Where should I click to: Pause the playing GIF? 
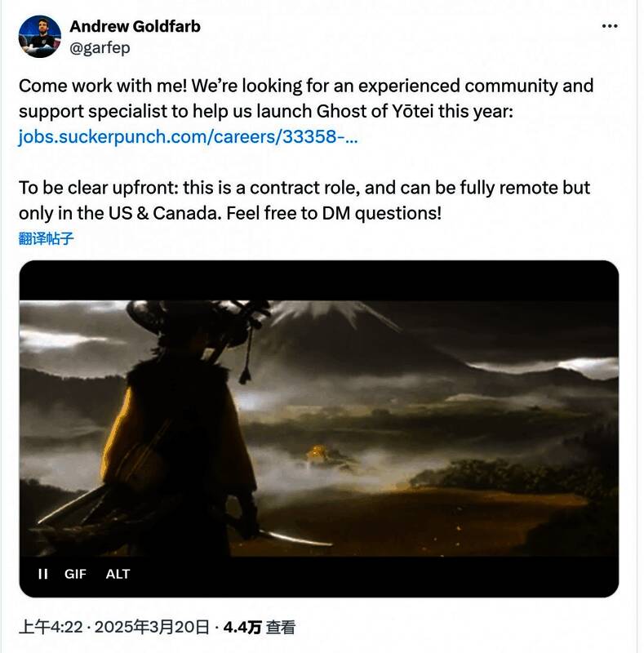coord(43,574)
